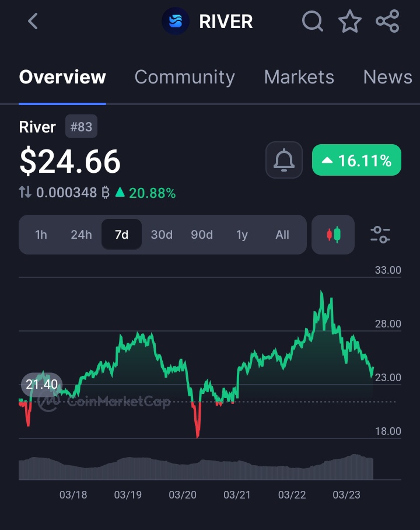Tap the 03/21 date label
Viewport: 420px width, 530px height.
pos(237,495)
